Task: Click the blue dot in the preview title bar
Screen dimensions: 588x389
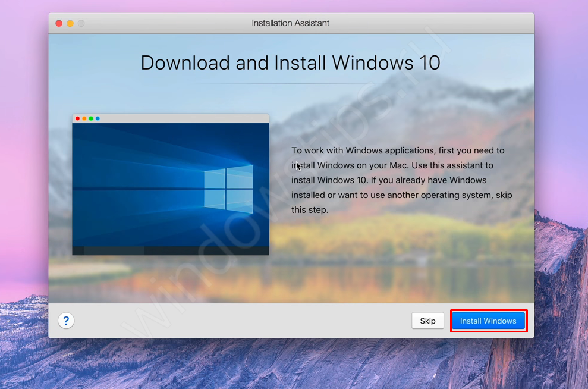Action: click(x=98, y=118)
